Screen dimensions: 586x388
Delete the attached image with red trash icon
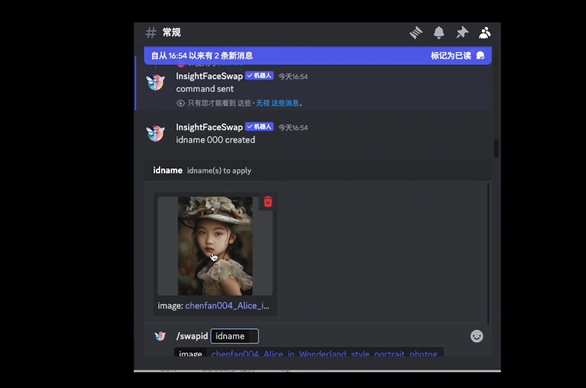tap(268, 201)
